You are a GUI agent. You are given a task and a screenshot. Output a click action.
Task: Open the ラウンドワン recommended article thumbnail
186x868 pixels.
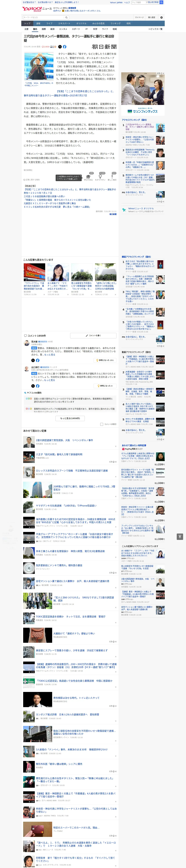(34, 273)
